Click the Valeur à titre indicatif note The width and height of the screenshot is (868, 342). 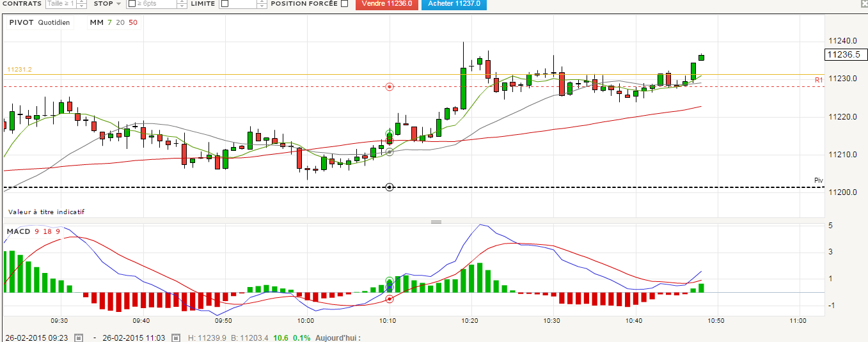pos(46,212)
